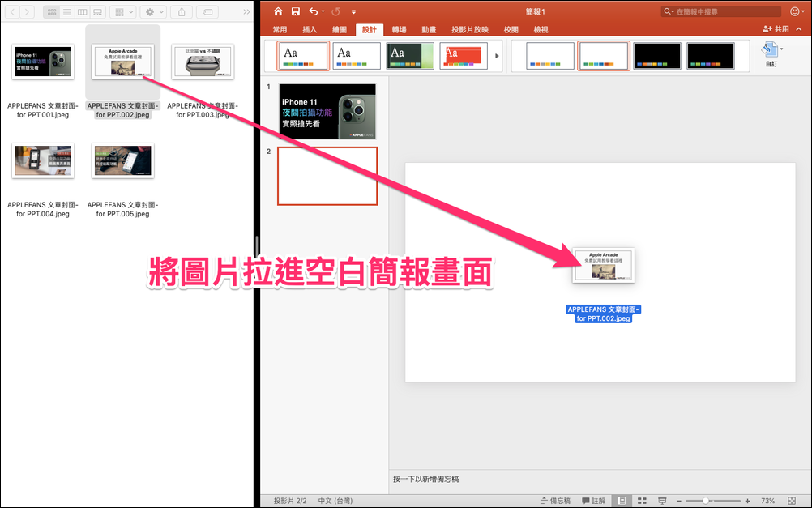Expand the themes gallery arrow
812x508 pixels.
[x=497, y=56]
